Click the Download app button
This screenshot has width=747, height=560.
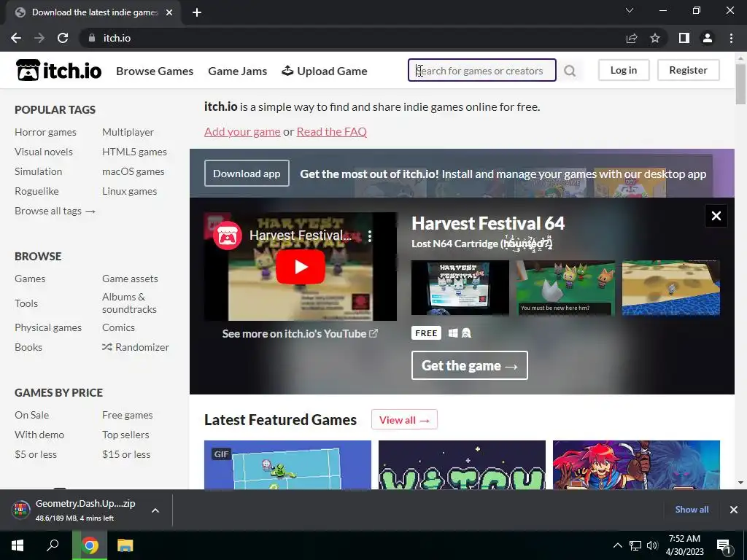[x=247, y=174]
